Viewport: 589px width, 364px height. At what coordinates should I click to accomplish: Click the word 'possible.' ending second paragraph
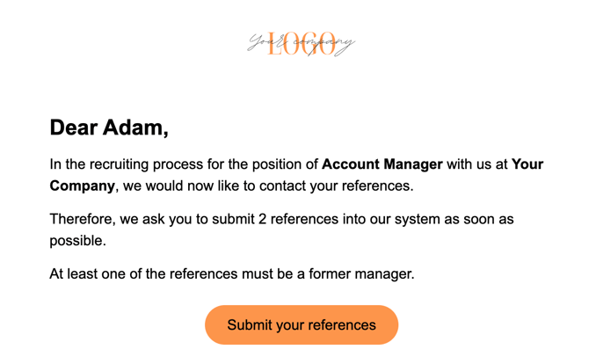[x=79, y=240]
